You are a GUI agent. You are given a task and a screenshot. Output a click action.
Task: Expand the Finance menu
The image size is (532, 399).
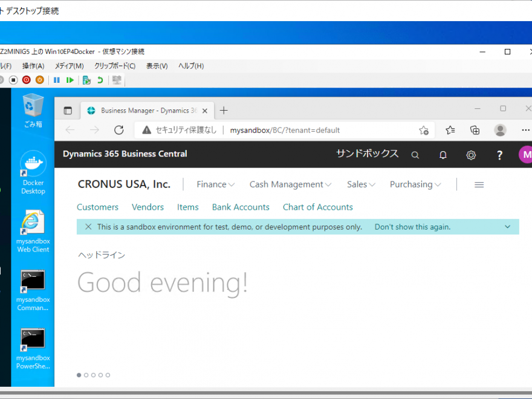click(x=215, y=184)
